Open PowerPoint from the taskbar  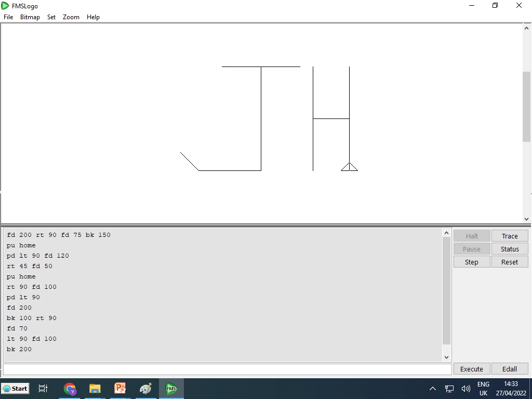click(120, 389)
